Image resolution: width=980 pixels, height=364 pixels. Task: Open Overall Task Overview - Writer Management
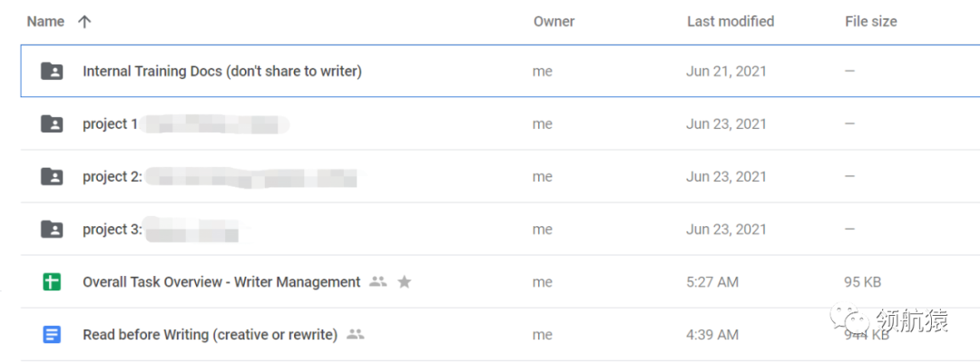coord(221,282)
